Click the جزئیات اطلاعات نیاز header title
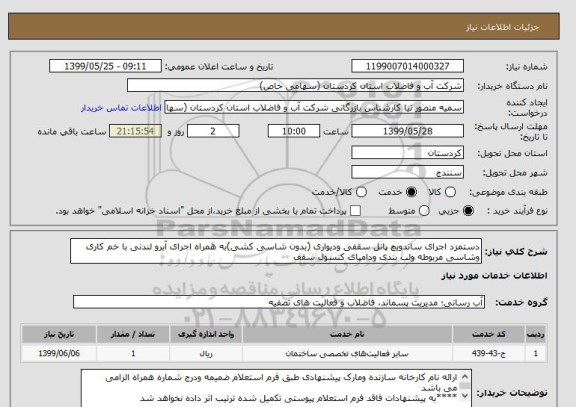The width and height of the screenshot is (576, 407). (502, 28)
